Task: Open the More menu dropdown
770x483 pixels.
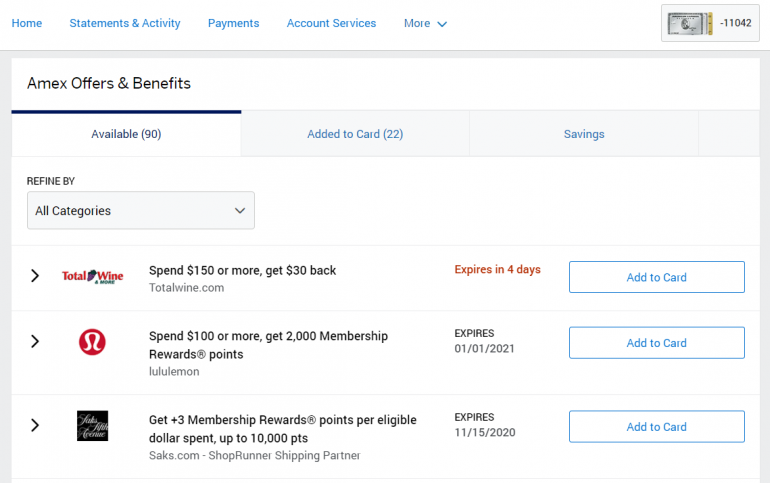Action: click(425, 23)
